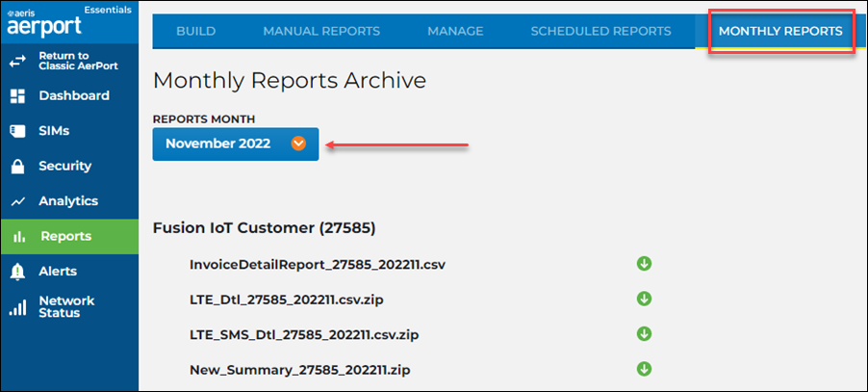This screenshot has width=868, height=392.
Task: Download InvoiceDetailReport_27585_202211.csv via green arrow
Action: [644, 264]
